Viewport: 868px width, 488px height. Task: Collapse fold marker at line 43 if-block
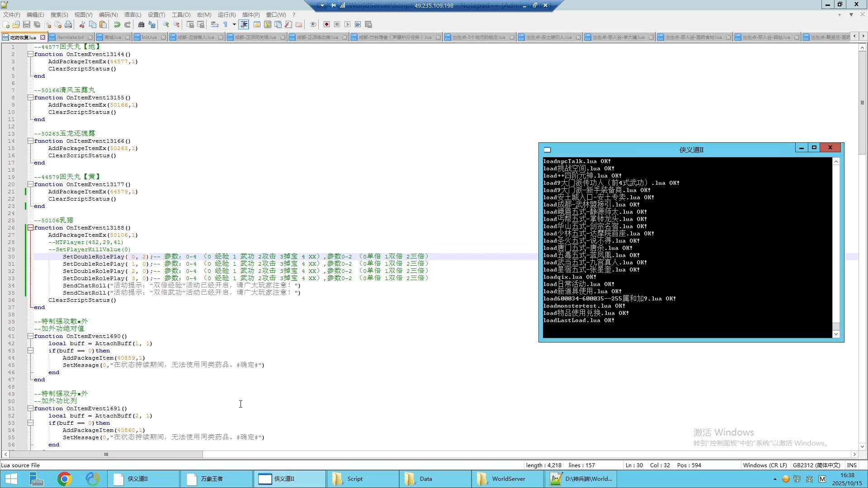point(30,351)
